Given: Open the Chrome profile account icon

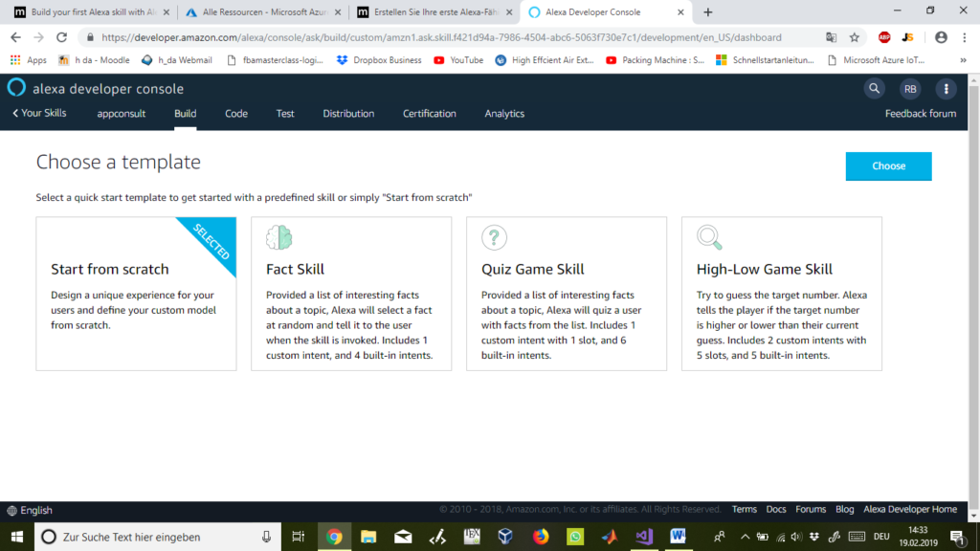Looking at the screenshot, I should tap(941, 37).
